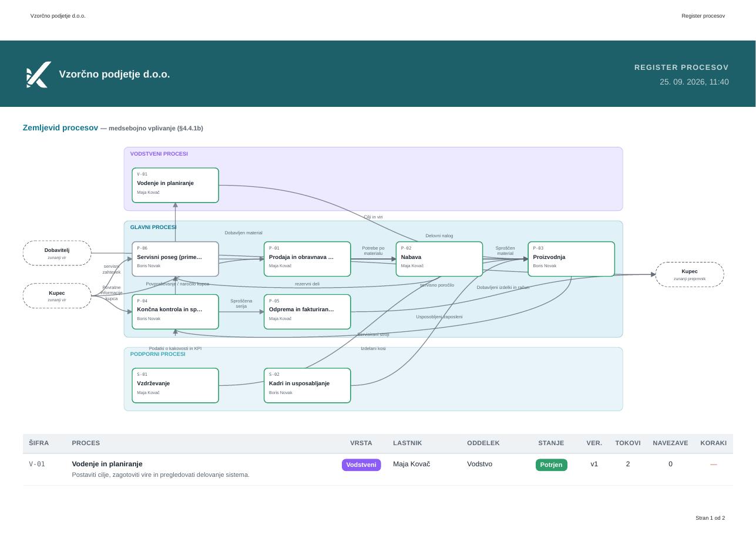Screen dimensions: 756x535
Task: Select the V-01 Vodenje in planiranje node
Action: (175, 185)
